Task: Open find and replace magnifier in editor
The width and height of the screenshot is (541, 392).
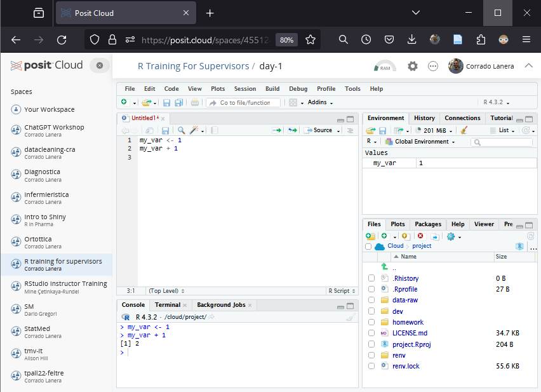Action: pyautogui.click(x=181, y=130)
